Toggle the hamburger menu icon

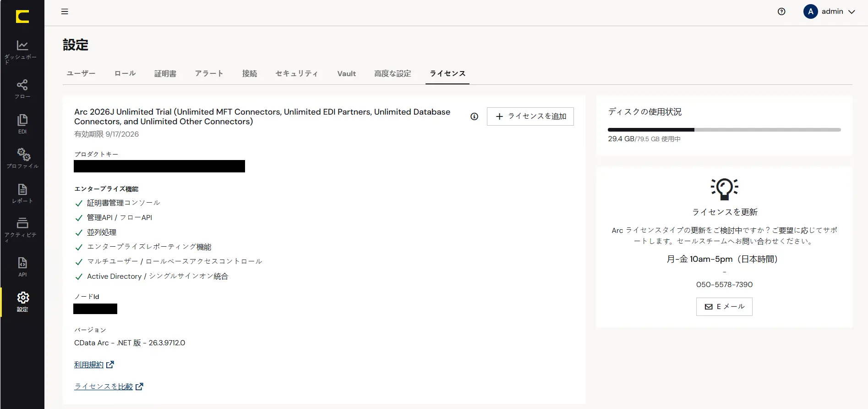coord(65,11)
